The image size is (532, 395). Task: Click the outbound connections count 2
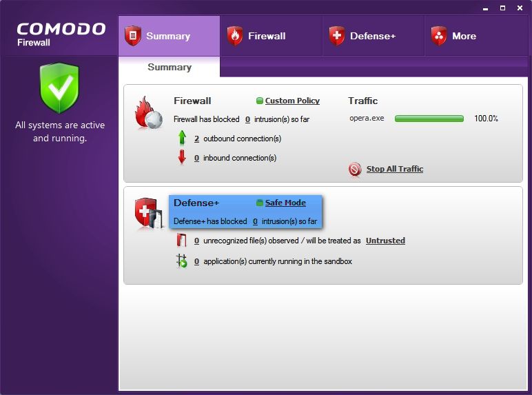(x=197, y=139)
